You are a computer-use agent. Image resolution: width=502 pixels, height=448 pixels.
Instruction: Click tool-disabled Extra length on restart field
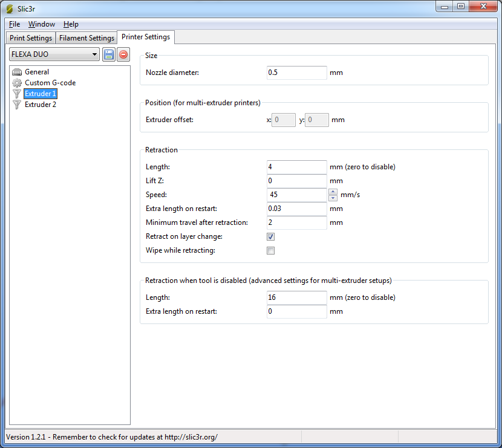coord(297,311)
